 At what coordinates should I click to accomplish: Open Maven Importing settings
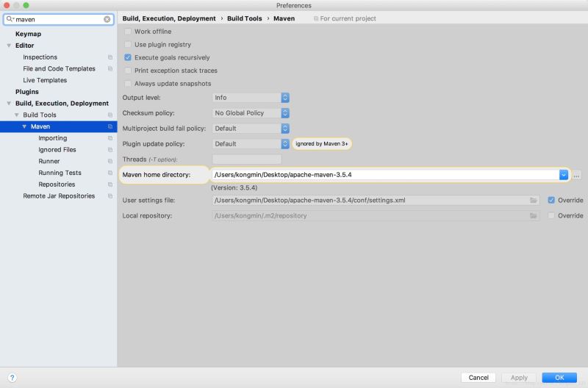[x=53, y=138]
